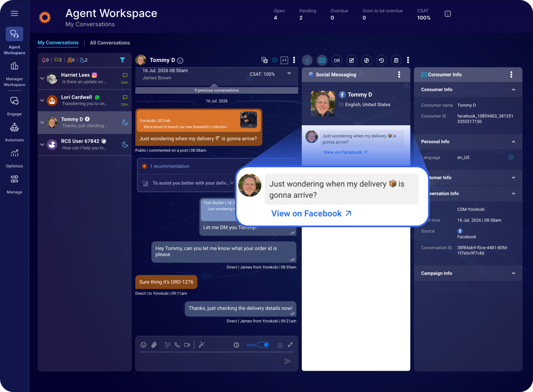The height and width of the screenshot is (392, 533).
Task: Open the edit note widget icon
Action: pos(351,60)
